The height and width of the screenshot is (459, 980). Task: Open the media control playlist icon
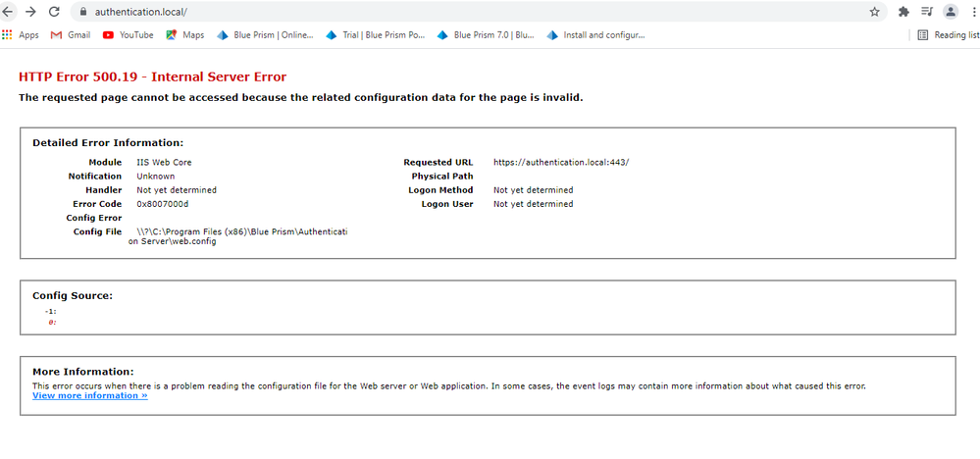pos(926,11)
